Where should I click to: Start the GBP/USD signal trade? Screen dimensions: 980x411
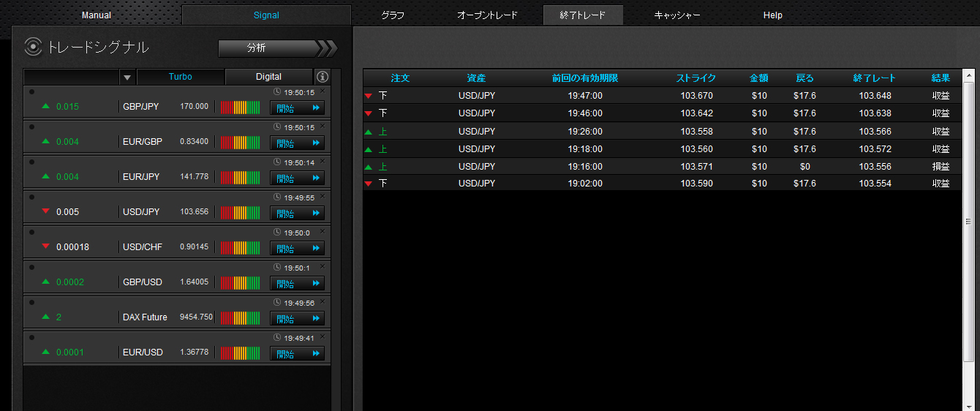[298, 283]
